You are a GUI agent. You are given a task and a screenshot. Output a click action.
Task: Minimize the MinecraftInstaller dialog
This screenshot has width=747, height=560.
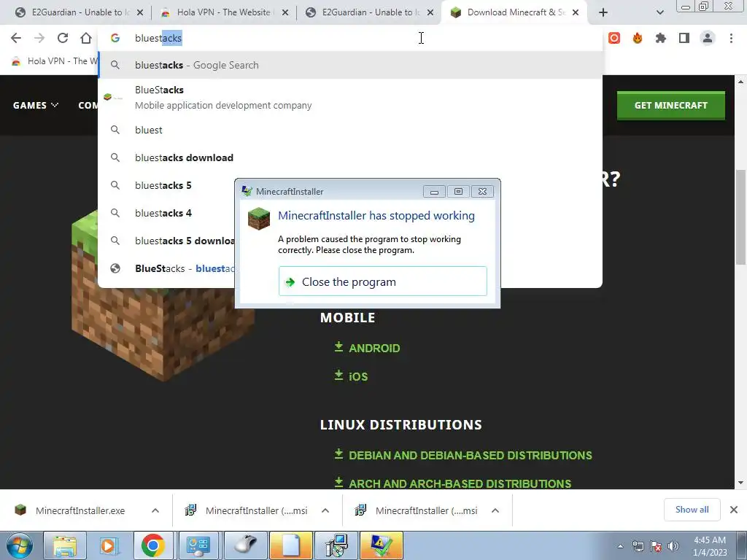[x=434, y=192]
